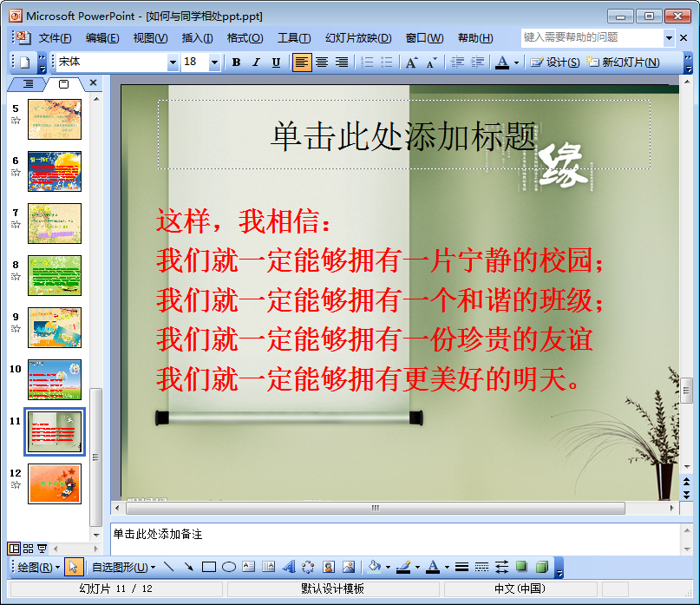
Task: Open the help question history dropdown
Action: tap(669, 38)
